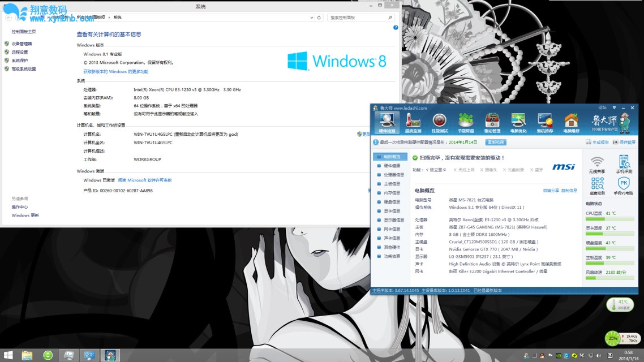Click the 显卡温度 GPU temperature bar
This screenshot has height=362, width=644.
click(609, 234)
